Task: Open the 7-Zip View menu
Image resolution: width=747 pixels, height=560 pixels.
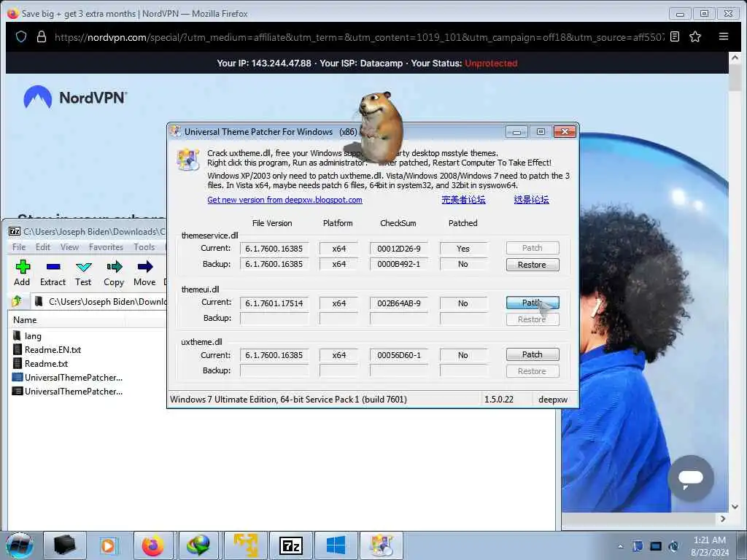Action: click(69, 247)
